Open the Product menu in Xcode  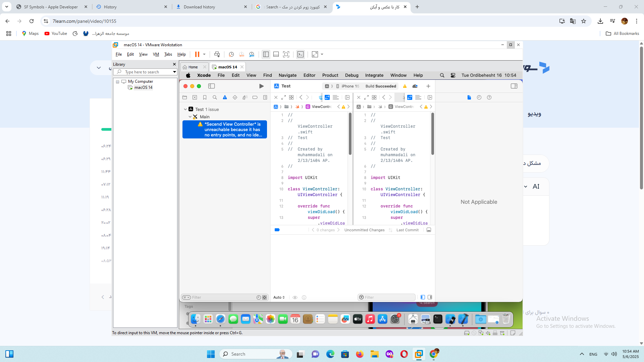[330, 75]
